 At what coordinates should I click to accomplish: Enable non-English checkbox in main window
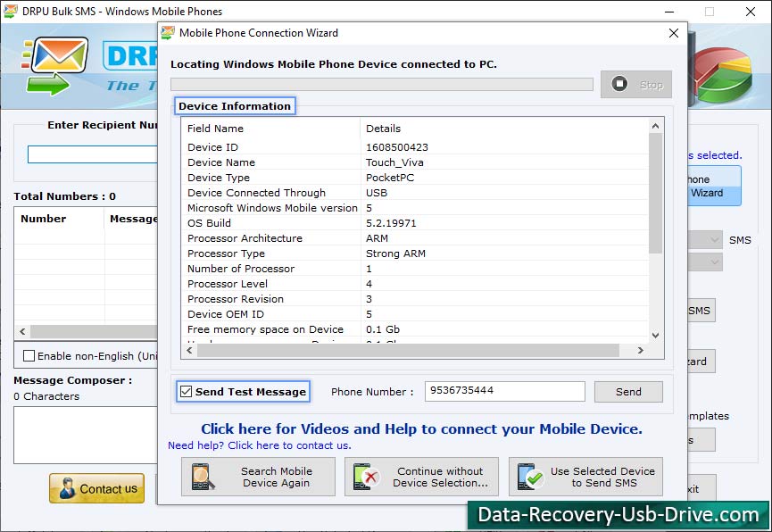coord(29,355)
